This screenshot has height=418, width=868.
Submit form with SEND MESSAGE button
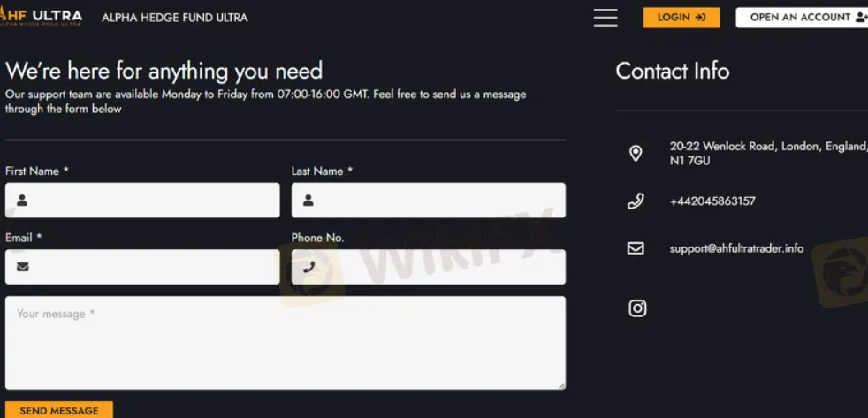[x=59, y=410]
